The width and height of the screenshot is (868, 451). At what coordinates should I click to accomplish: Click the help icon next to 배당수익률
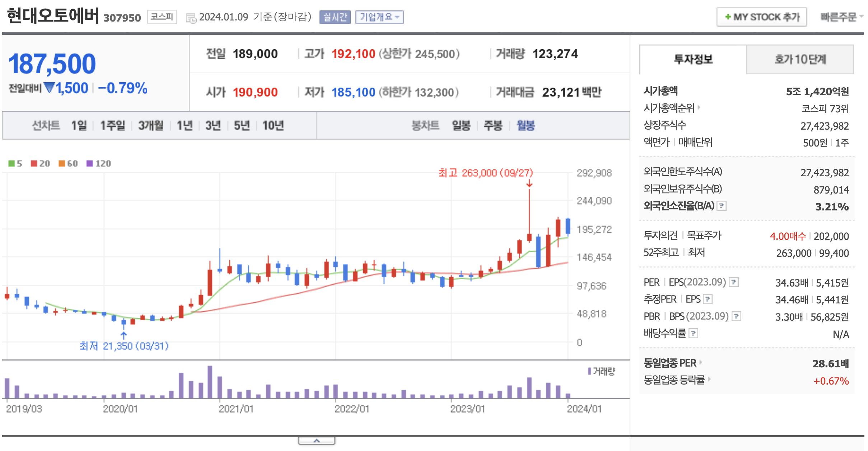coord(694,333)
